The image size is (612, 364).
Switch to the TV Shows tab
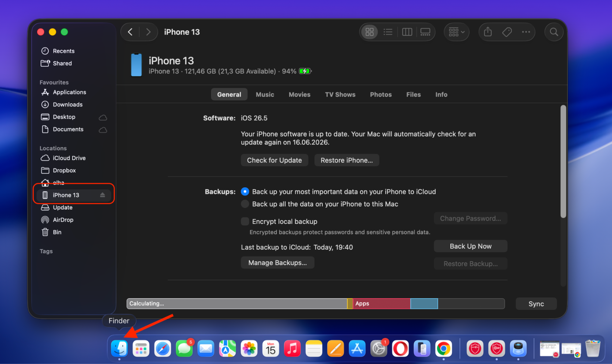pyautogui.click(x=340, y=95)
